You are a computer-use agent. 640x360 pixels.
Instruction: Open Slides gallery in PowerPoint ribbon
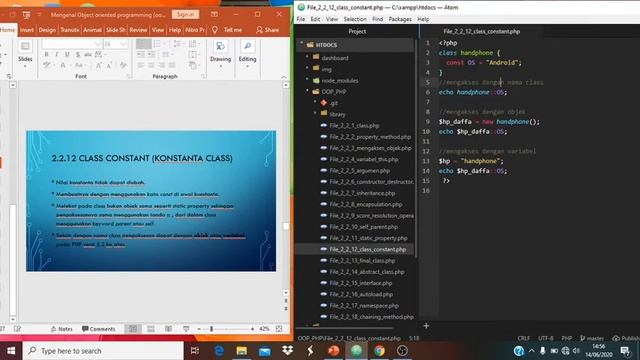click(25, 52)
